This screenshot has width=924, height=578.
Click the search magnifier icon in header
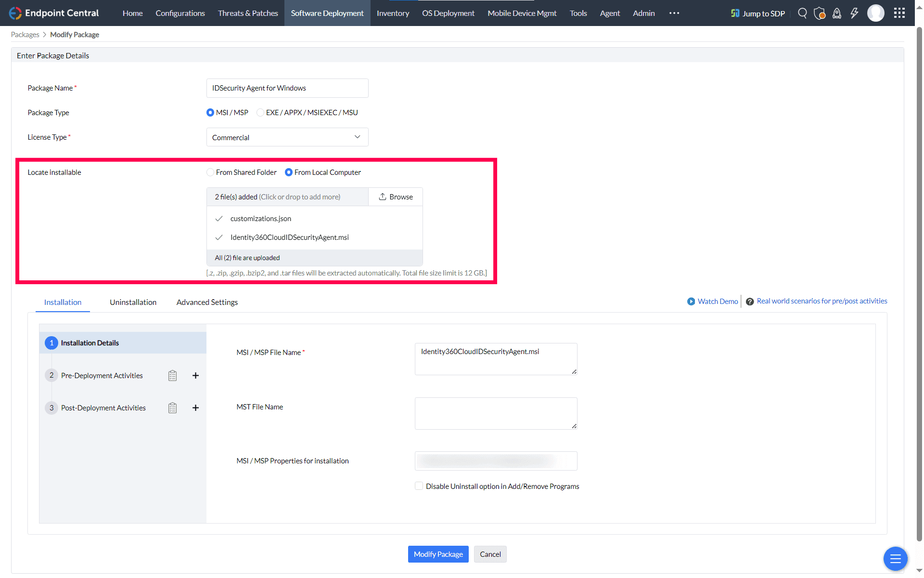[802, 13]
